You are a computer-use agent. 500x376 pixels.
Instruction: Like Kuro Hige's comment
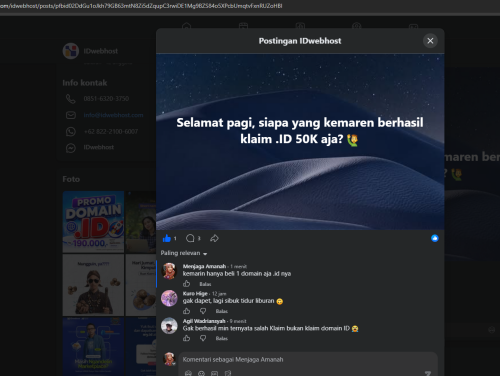click(x=186, y=311)
